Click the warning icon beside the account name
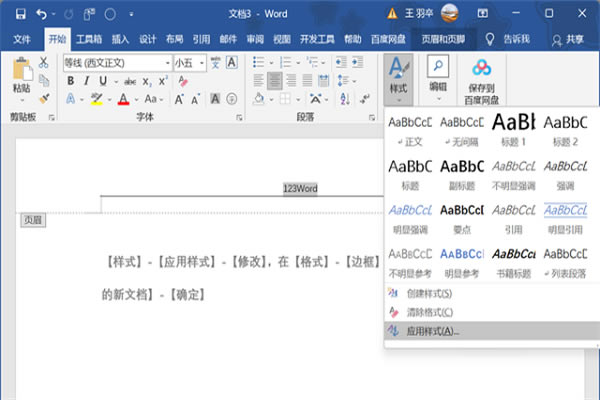 (x=392, y=14)
